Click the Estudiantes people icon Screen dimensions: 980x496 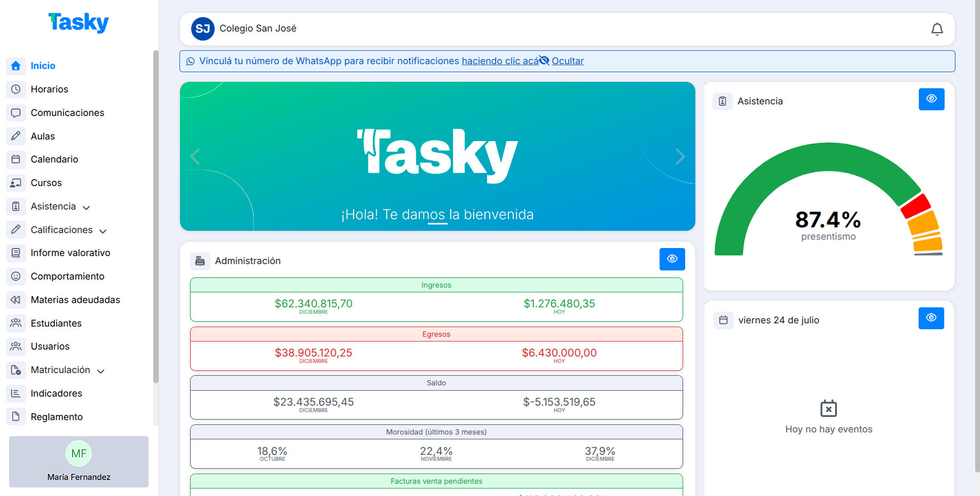[x=16, y=323]
